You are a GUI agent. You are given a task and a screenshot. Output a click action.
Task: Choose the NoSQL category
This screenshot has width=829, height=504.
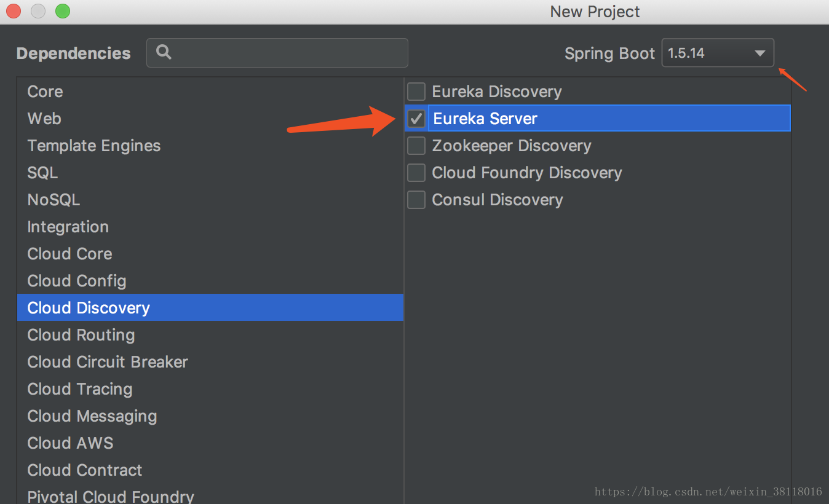pos(210,200)
